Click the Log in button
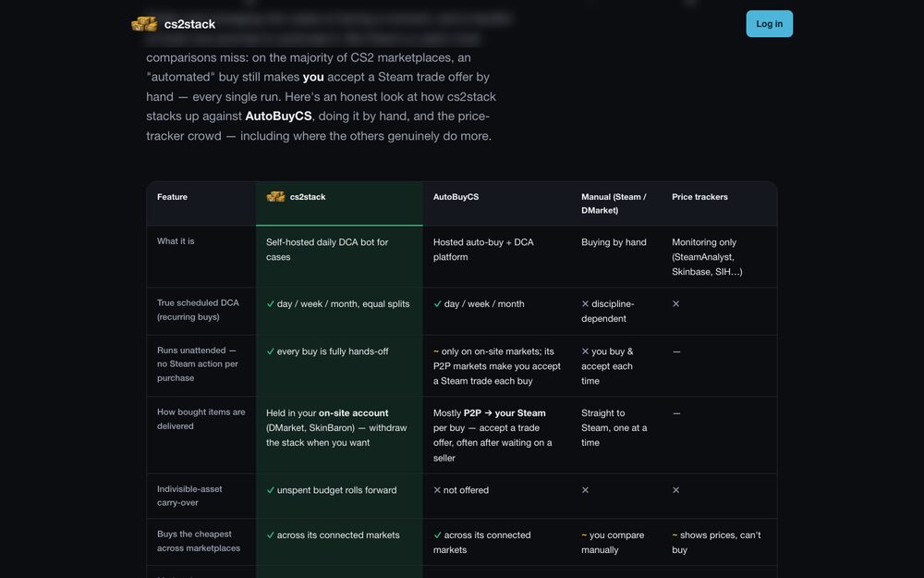The width and height of the screenshot is (924, 578). tap(769, 24)
